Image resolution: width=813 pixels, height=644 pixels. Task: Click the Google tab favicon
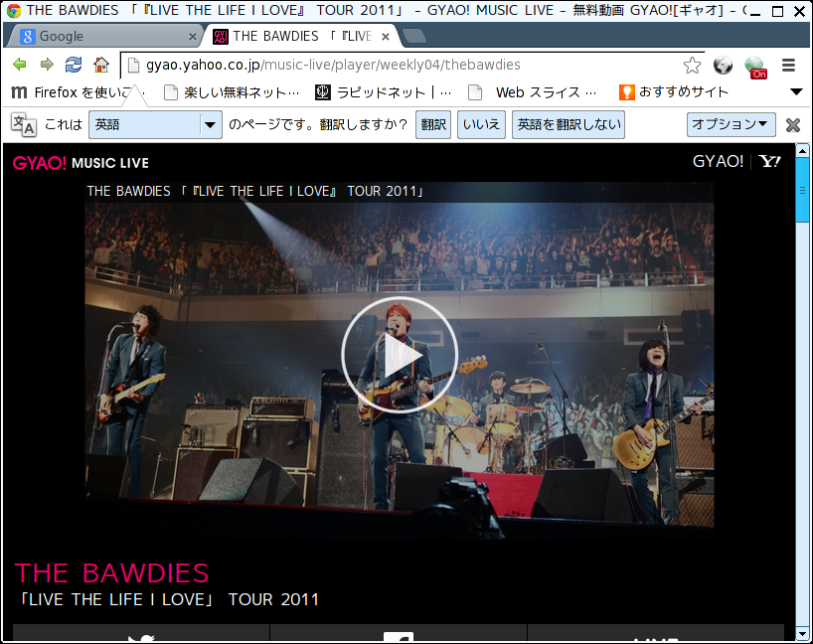click(x=28, y=37)
